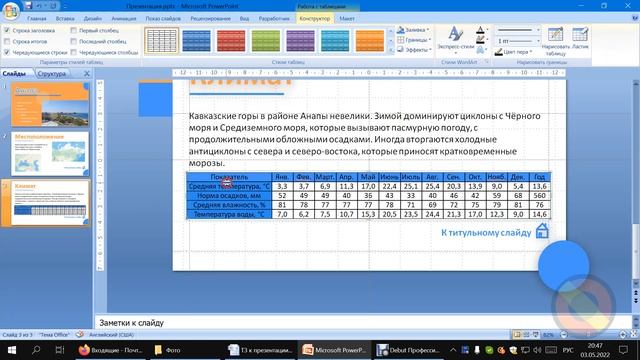Open the Главная ribbon tab
The width and height of the screenshot is (640, 360).
click(36, 18)
